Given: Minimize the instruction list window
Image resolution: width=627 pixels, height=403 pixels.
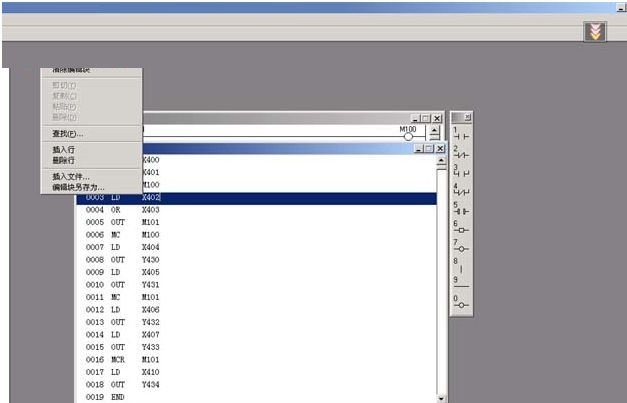Looking at the screenshot, I should 418,148.
